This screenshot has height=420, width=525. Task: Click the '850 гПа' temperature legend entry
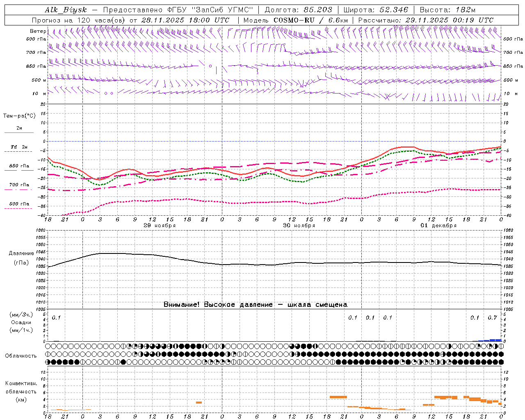click(19, 166)
